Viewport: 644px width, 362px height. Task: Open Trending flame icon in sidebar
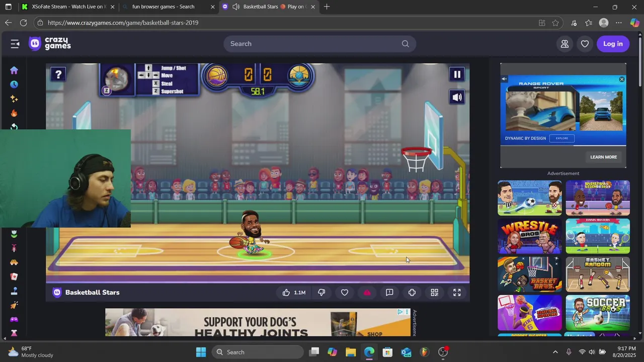(x=14, y=113)
